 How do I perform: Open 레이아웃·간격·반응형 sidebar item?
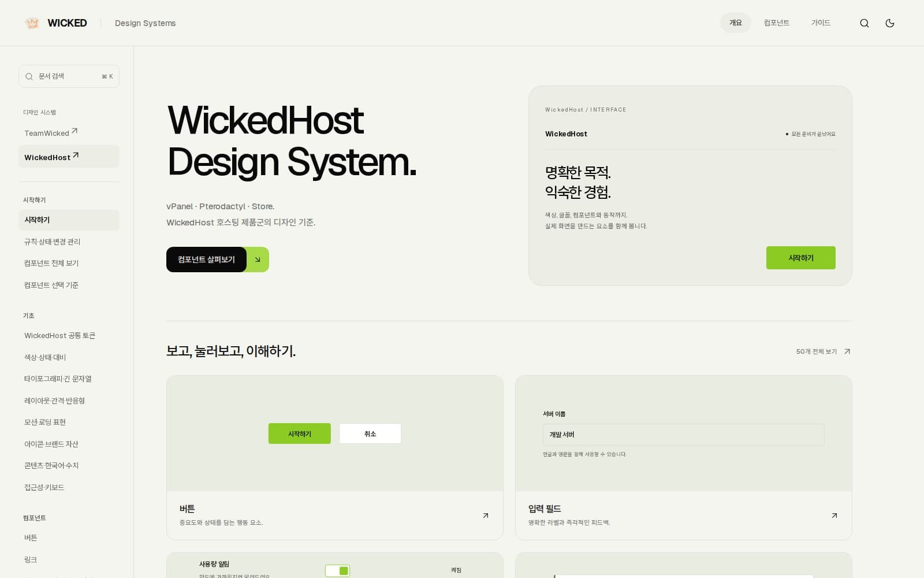pos(69,401)
